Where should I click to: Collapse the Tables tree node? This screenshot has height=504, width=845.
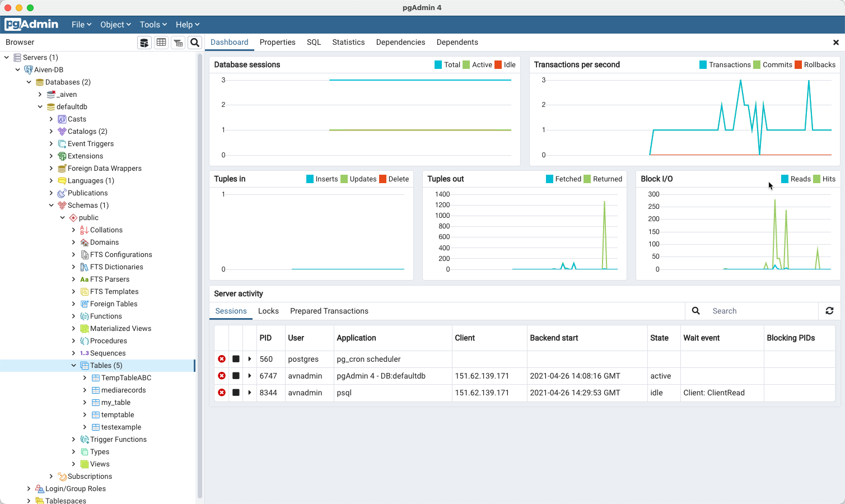point(73,365)
